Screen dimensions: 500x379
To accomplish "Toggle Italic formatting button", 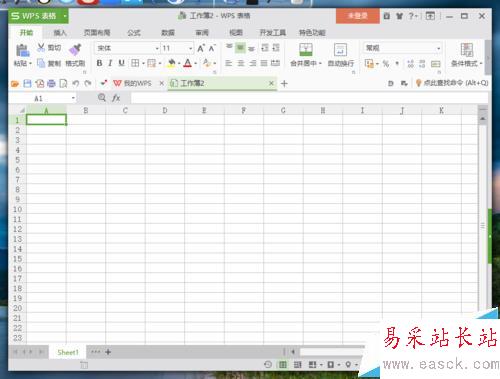I will point(110,63).
